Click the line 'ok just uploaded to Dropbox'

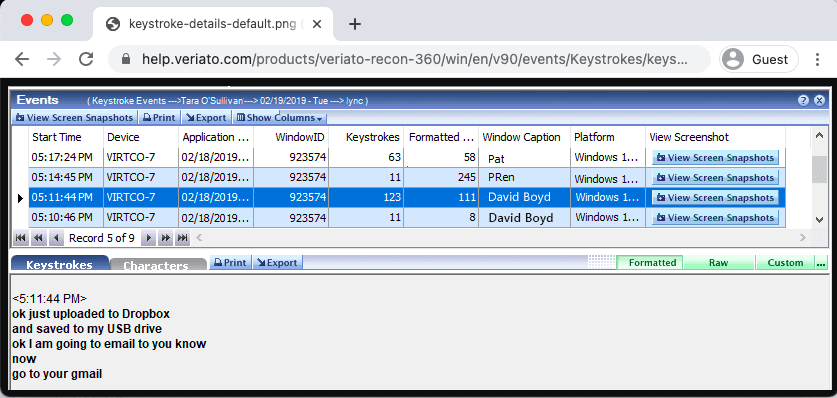point(91,314)
